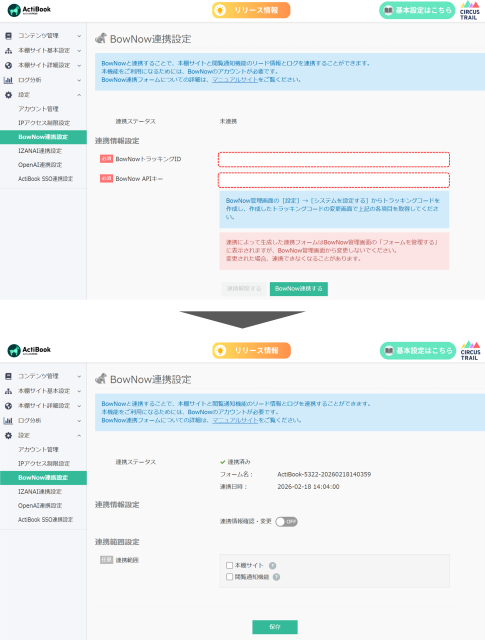Click chart icon beside ログ分析 in lower sidebar

click(8, 420)
